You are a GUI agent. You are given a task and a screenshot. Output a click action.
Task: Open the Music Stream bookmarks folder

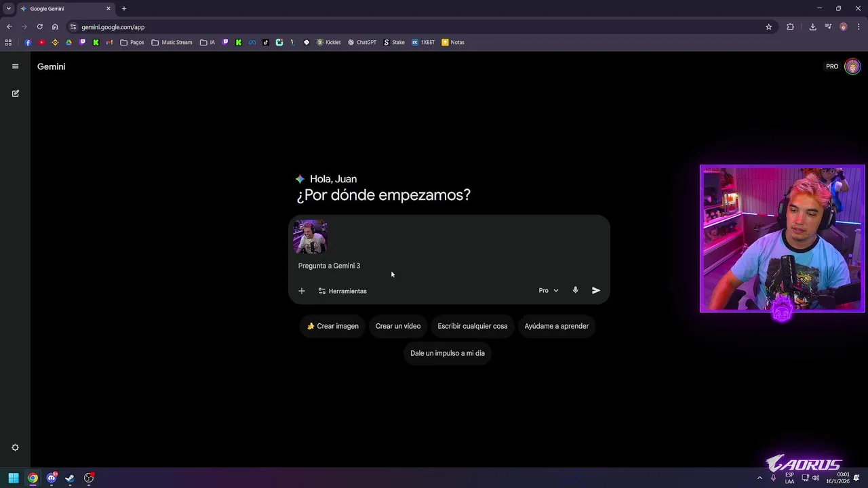[172, 42]
